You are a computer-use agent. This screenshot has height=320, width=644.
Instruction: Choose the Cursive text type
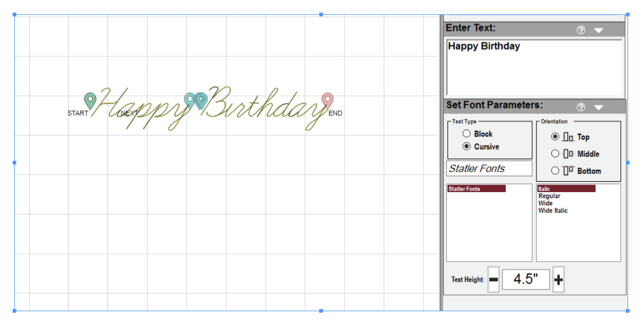[x=467, y=147]
